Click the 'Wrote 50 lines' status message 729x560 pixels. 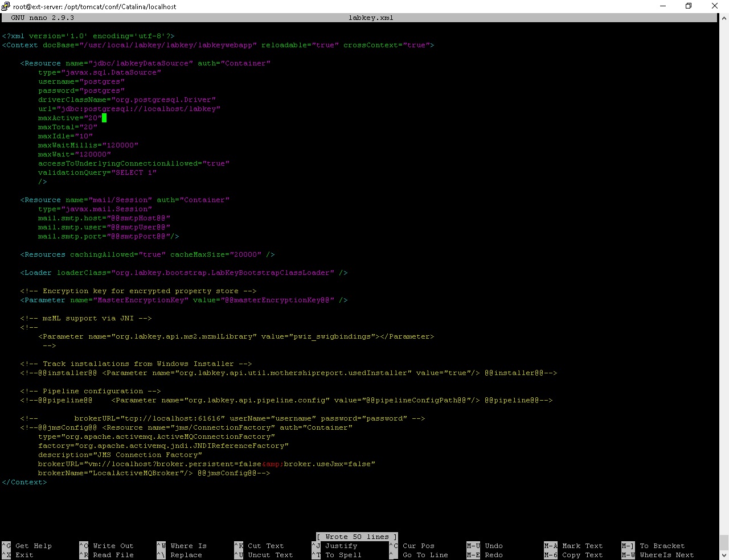pyautogui.click(x=357, y=537)
